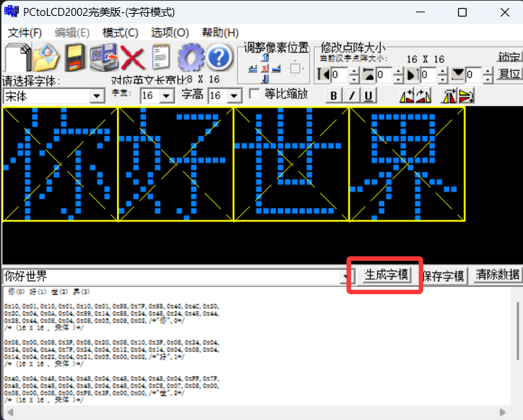
Task: Open an image file with folder icon
Action: pyautogui.click(x=46, y=57)
